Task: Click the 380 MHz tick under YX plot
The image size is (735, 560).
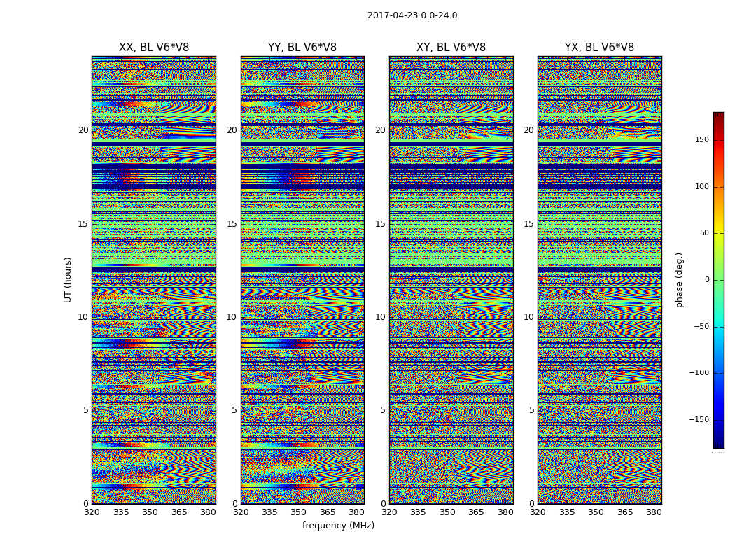Action: click(654, 512)
